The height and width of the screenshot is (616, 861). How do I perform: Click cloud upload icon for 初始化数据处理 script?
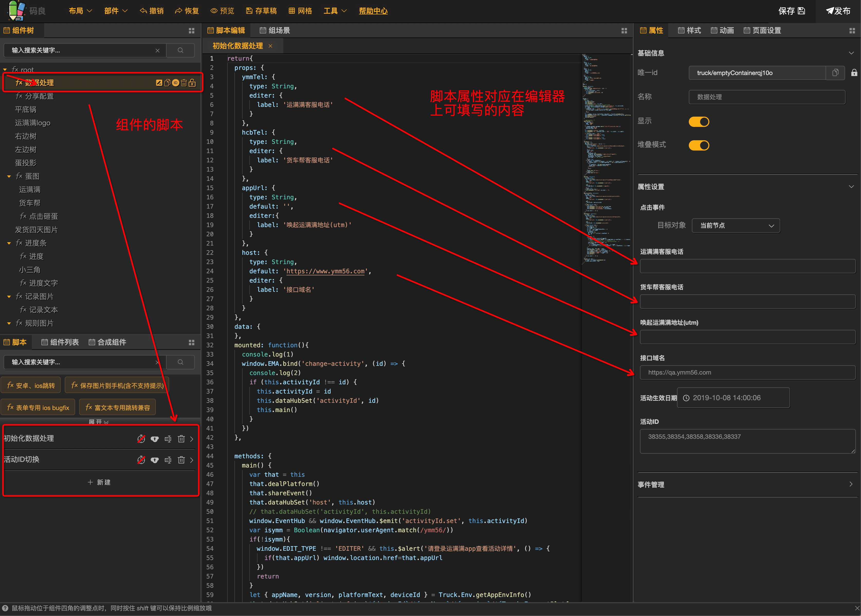pos(154,439)
